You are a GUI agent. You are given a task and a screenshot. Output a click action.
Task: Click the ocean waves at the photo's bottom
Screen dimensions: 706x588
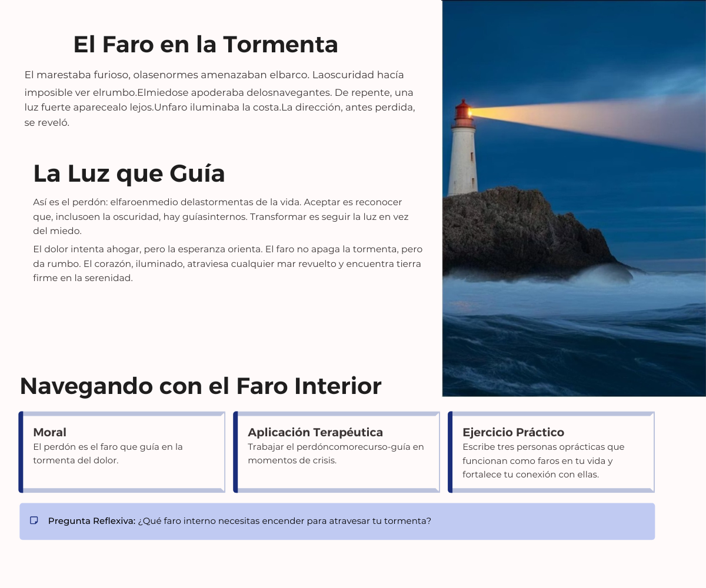point(574,353)
